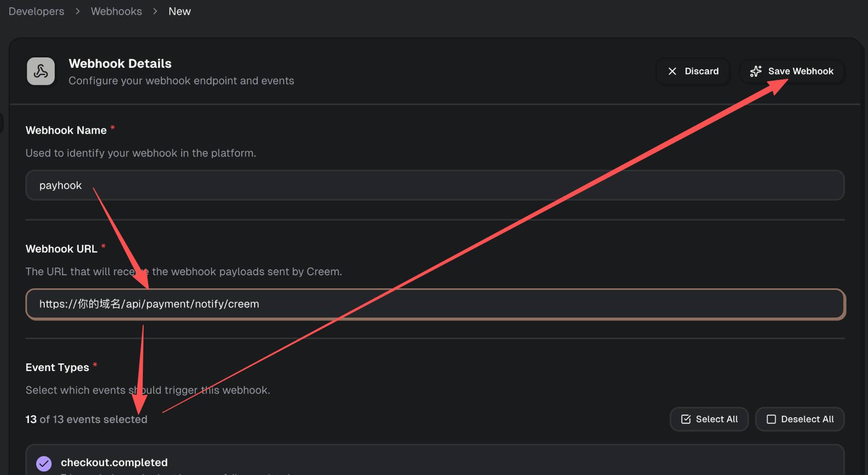
Task: Click the checked-box icon in Select All
Action: [685, 419]
